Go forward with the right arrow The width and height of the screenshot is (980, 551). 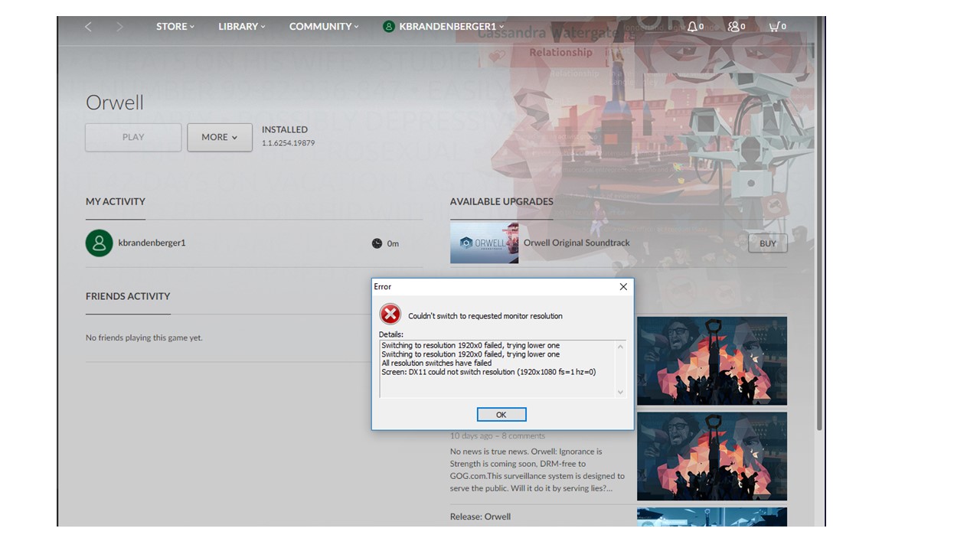click(x=119, y=27)
